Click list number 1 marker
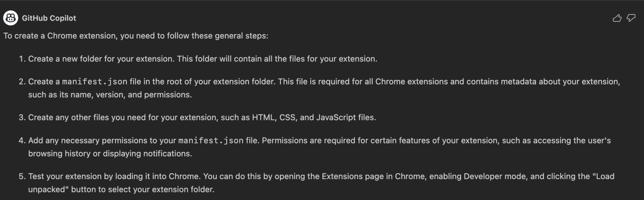Viewport: 644px width, 200px height. tap(22, 59)
